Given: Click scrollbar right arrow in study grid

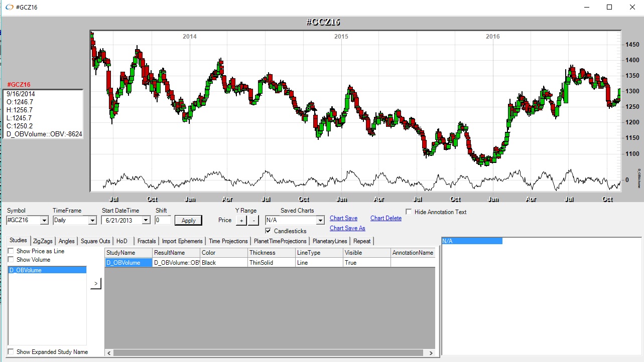Looking at the screenshot, I should click(x=431, y=353).
